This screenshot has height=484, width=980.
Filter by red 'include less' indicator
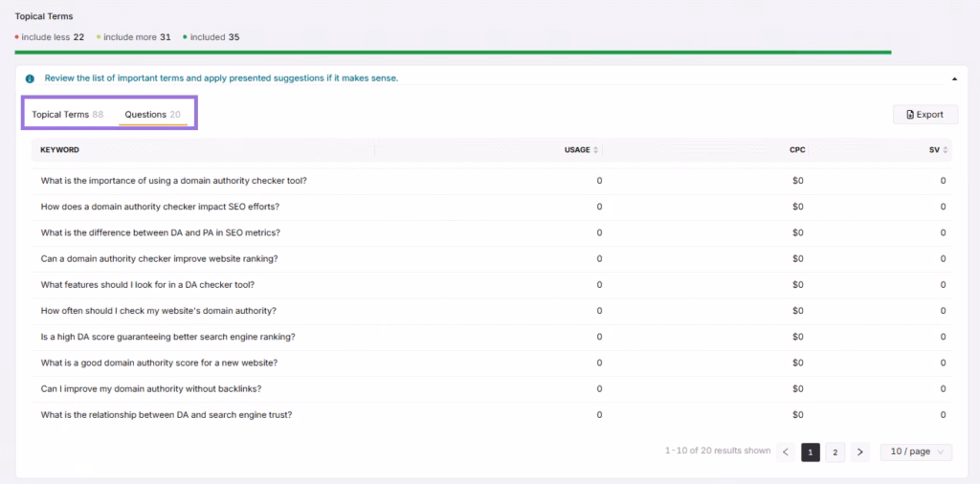point(50,37)
